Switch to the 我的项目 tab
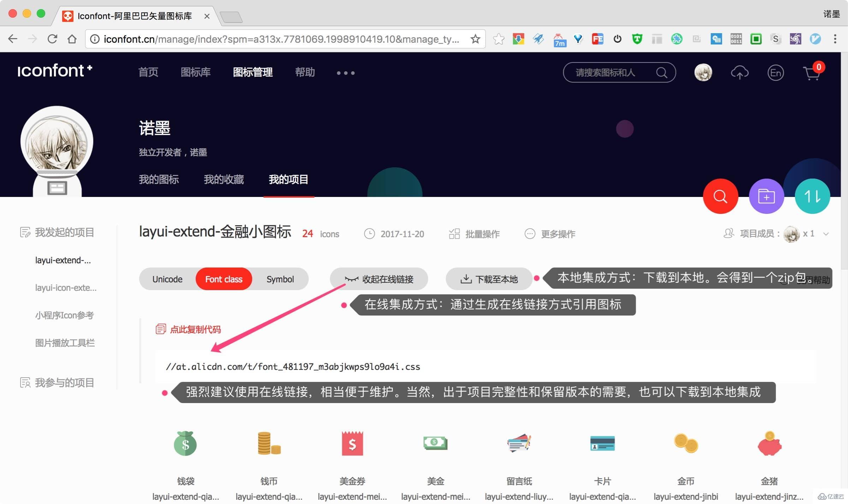848x504 pixels. tap(289, 179)
